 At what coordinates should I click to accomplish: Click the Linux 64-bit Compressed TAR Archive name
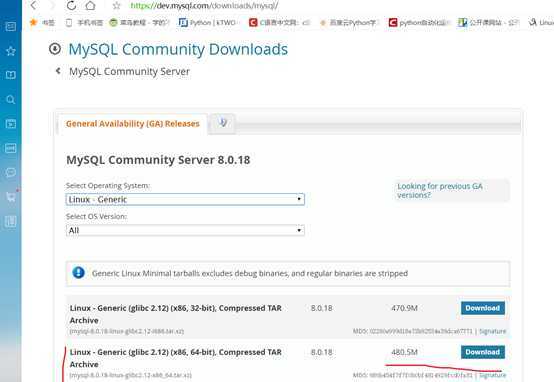coord(176,358)
